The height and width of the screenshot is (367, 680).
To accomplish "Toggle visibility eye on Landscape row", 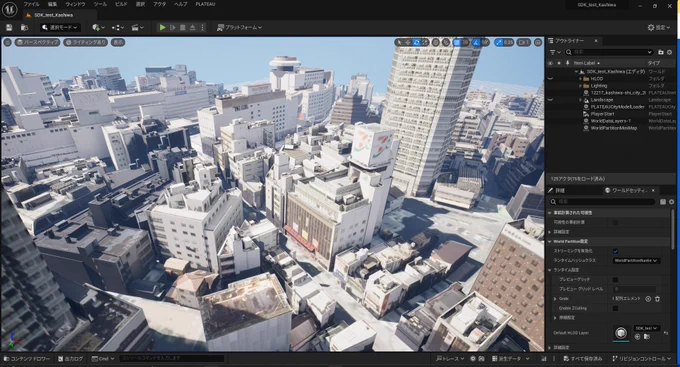I will 550,100.
